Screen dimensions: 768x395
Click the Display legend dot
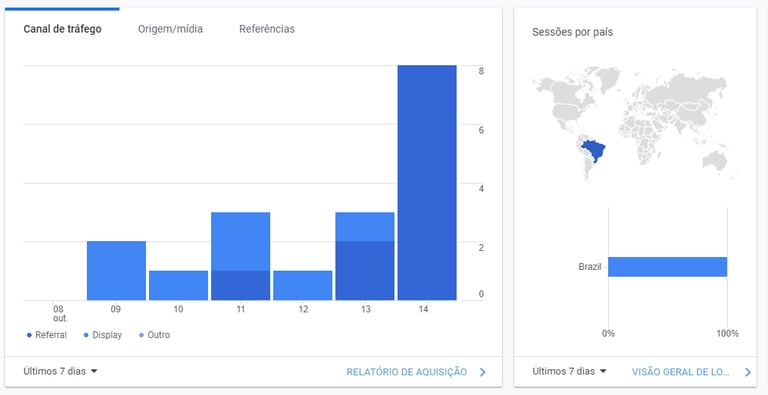(86, 335)
